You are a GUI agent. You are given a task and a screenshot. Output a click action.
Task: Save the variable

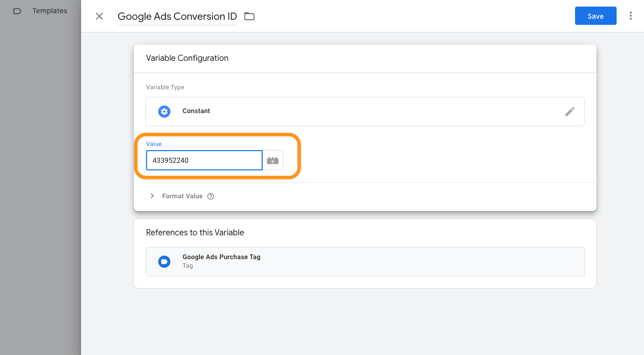pos(596,16)
